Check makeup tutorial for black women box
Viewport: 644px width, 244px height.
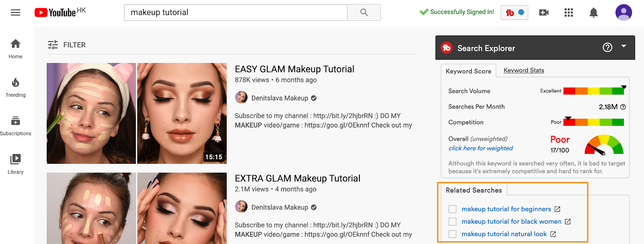(x=452, y=222)
